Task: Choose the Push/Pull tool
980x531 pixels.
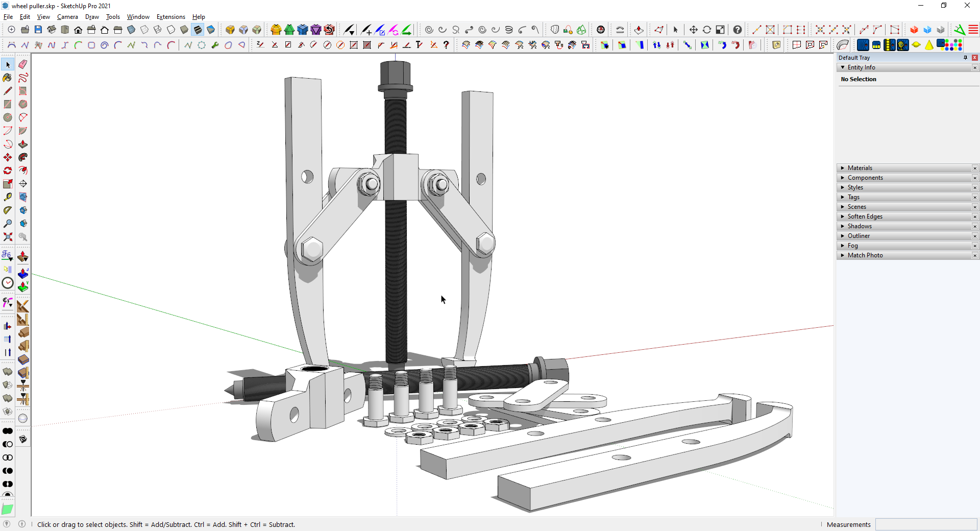Action: click(23, 144)
